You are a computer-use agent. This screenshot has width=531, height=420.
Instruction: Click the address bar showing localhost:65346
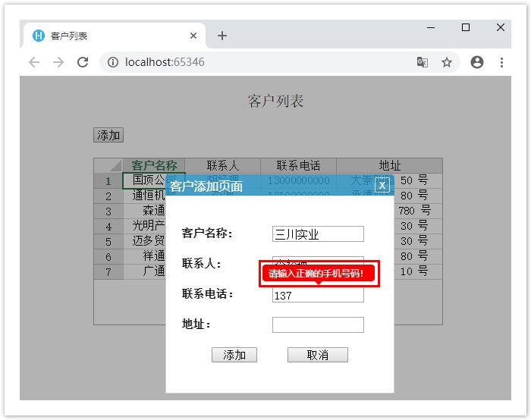(258, 62)
